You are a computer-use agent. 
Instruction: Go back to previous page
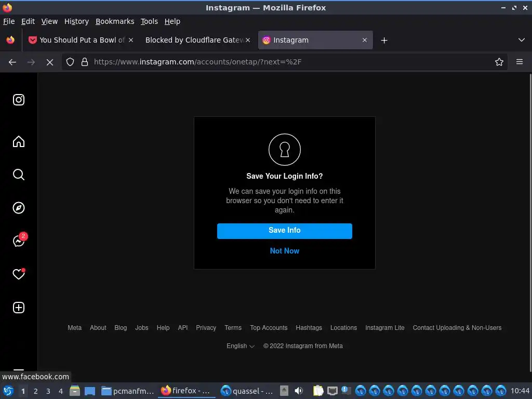[12, 62]
